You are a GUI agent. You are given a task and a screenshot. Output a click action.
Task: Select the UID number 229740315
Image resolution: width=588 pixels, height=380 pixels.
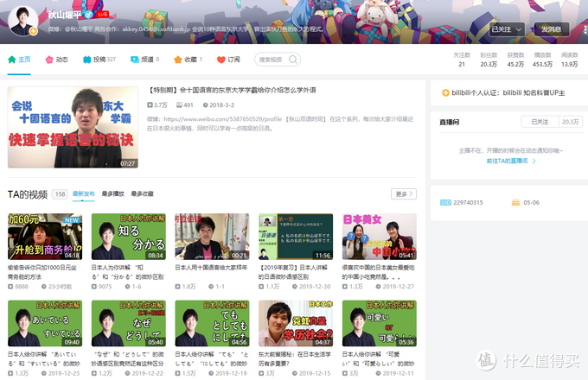click(468, 203)
